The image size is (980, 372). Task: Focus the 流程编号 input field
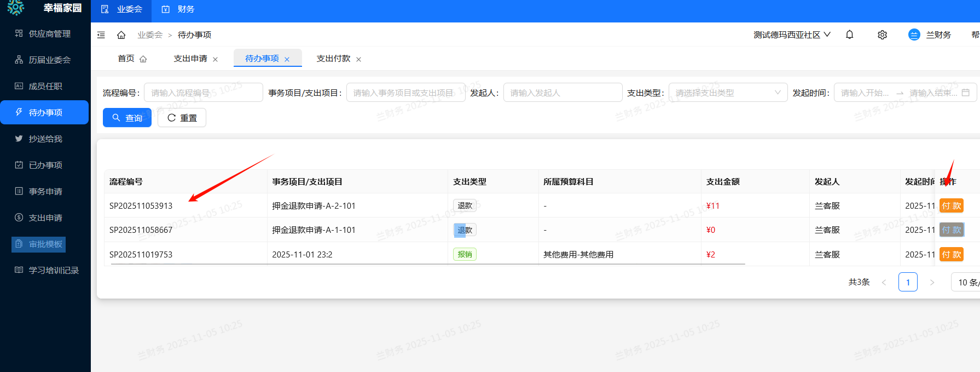point(204,93)
